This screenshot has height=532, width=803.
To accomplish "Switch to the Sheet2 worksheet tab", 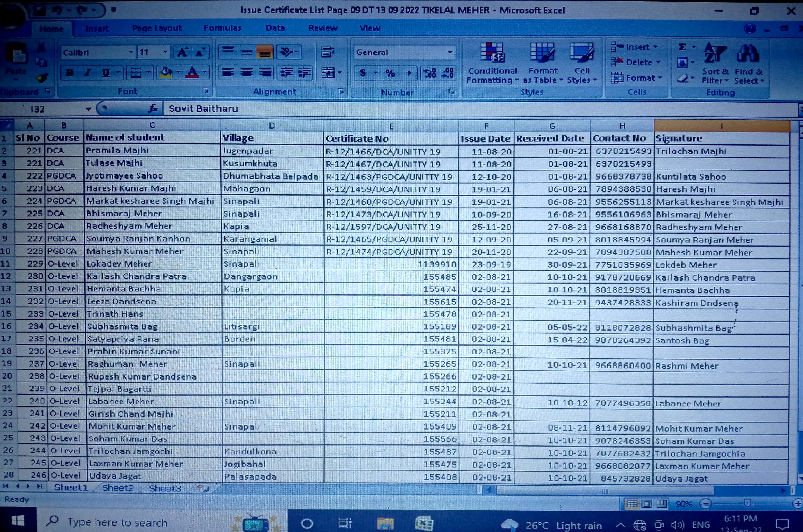I will (x=118, y=488).
